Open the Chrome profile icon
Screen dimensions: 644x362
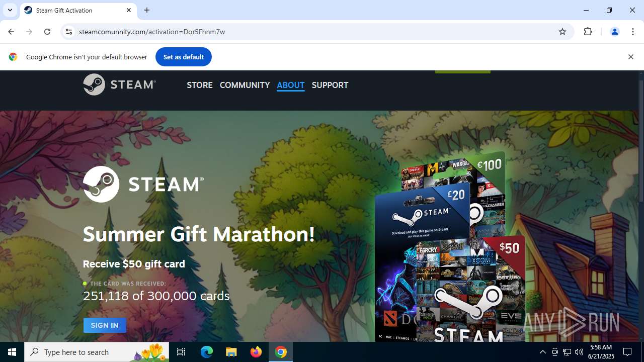[x=614, y=32]
